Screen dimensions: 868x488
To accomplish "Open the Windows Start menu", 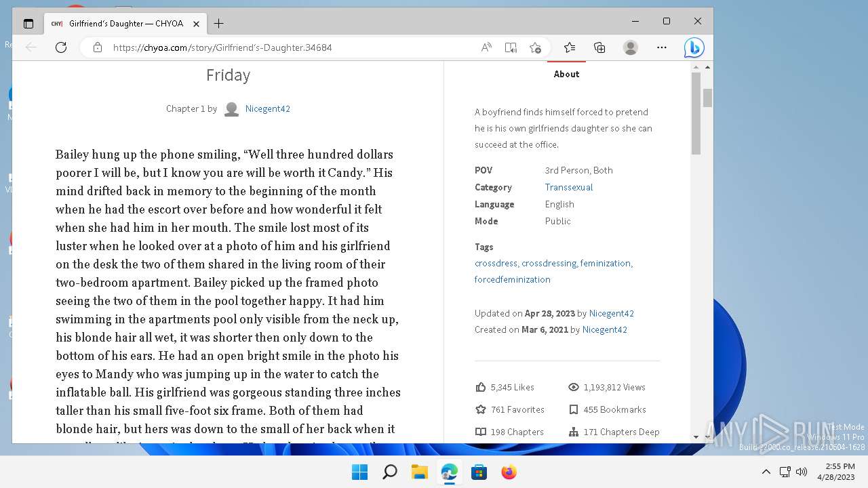I will coord(359,472).
